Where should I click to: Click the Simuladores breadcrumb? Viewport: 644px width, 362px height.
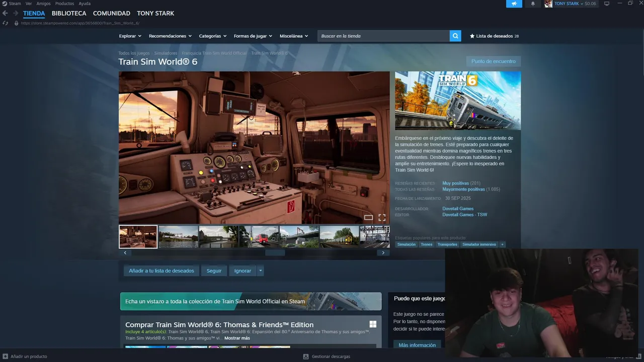166,53
